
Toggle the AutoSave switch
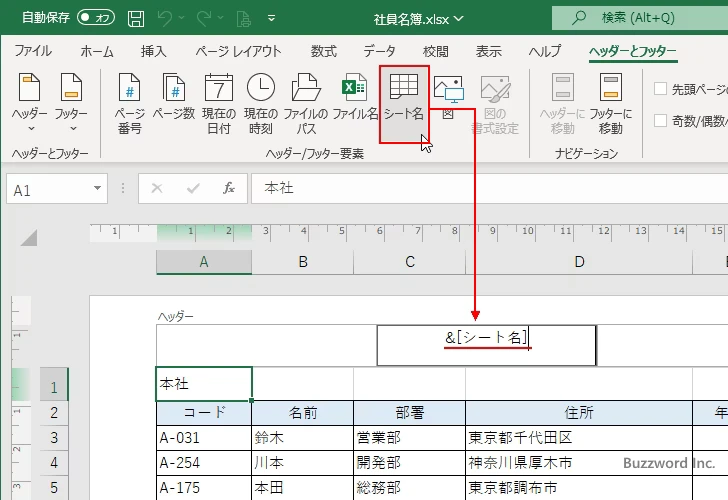(96, 18)
